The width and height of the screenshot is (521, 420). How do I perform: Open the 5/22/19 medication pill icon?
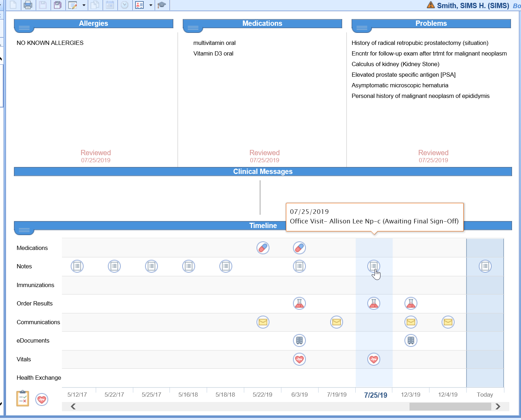263,248
